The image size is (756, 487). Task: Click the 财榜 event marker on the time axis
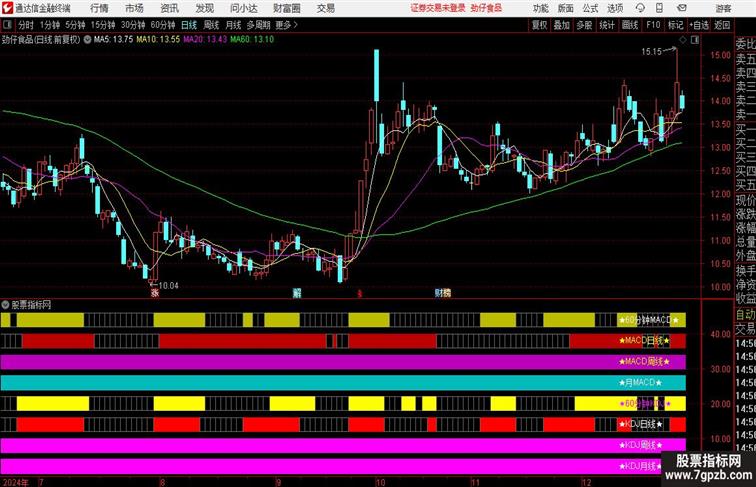coord(443,292)
